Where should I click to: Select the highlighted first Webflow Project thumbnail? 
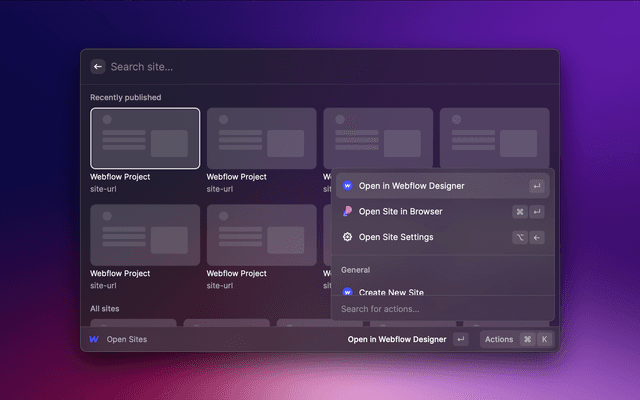[145, 138]
